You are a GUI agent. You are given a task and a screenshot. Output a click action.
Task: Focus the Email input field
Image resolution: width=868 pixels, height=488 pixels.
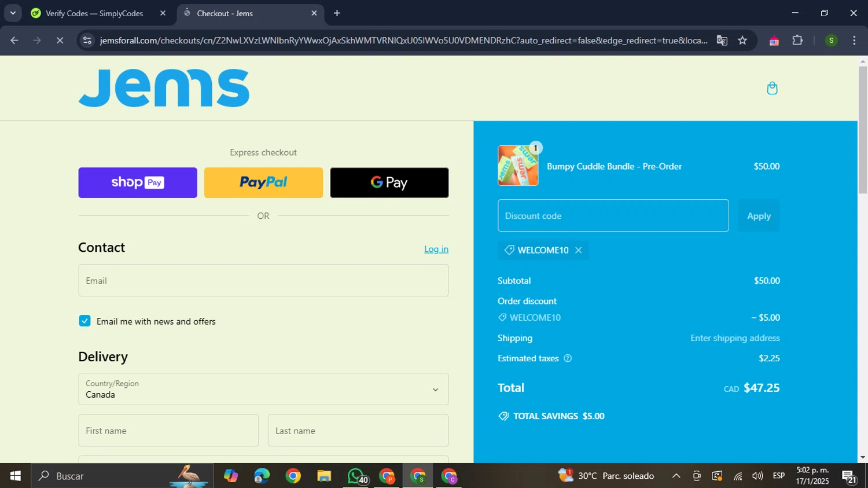tap(263, 281)
